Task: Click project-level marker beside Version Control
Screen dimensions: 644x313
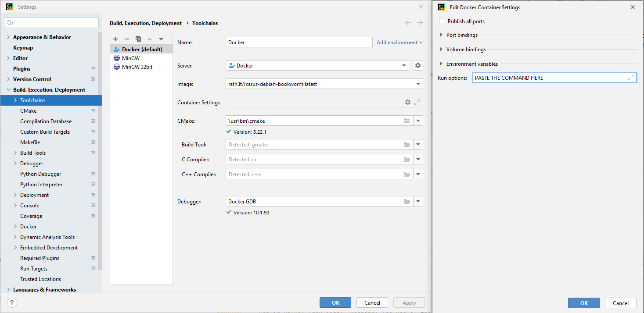Action: coord(93,79)
